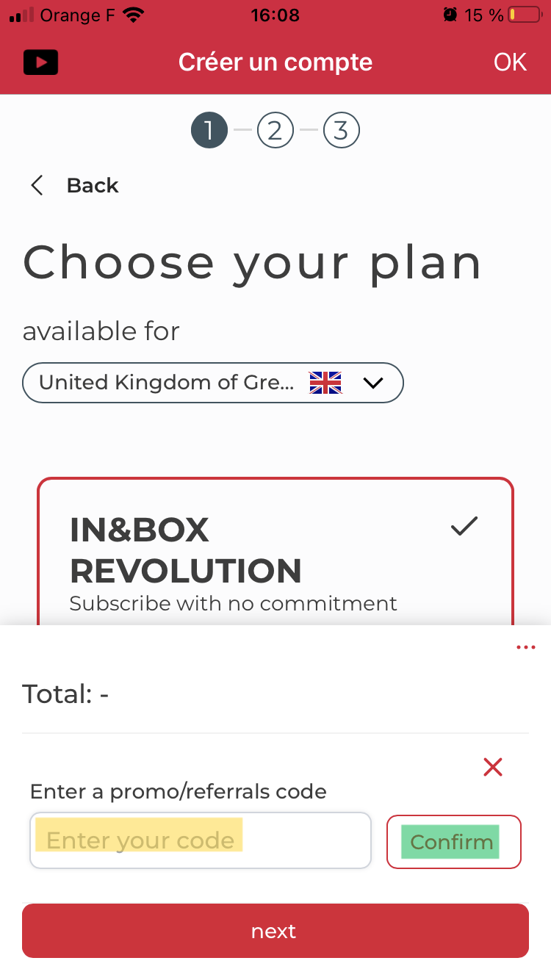This screenshot has height=980, width=551.
Task: Tap the alarm clock status icon
Action: pyautogui.click(x=450, y=15)
